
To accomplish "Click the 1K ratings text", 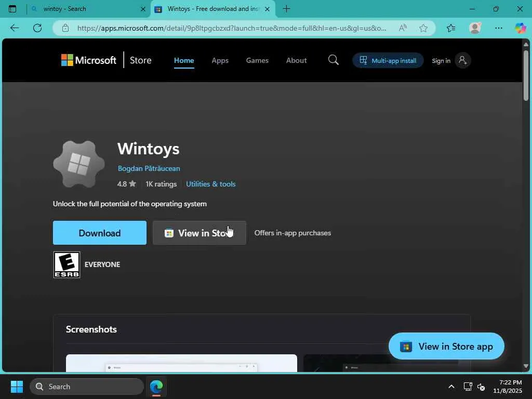I will [x=161, y=184].
